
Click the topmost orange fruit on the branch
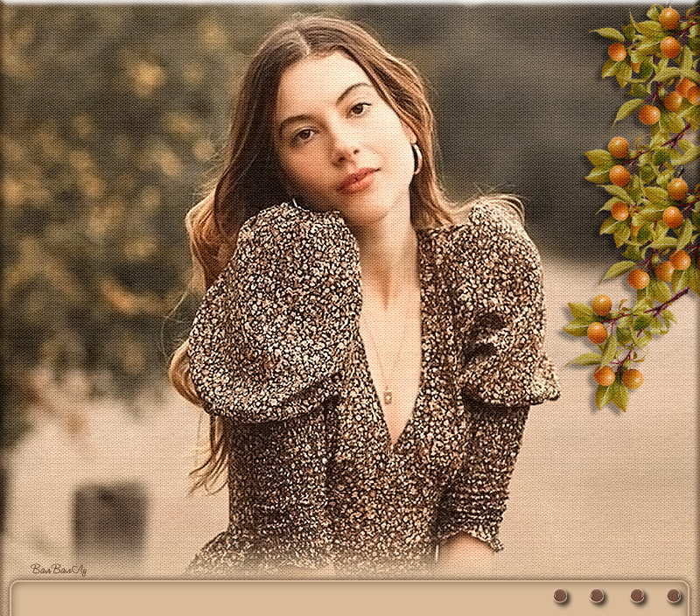(x=668, y=17)
